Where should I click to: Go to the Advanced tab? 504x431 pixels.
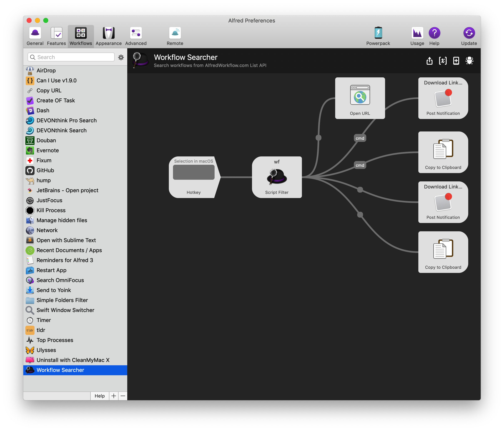coord(136,36)
